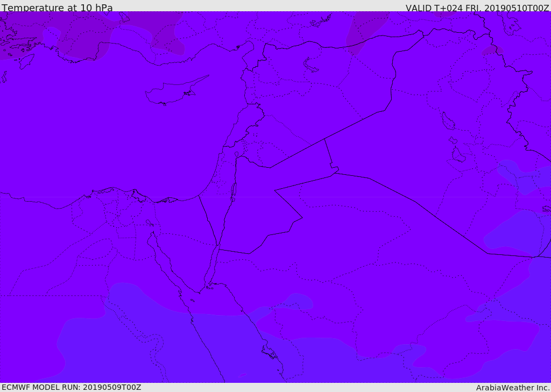Click the 'Temperature at 10 hPa' title text

[57, 8]
